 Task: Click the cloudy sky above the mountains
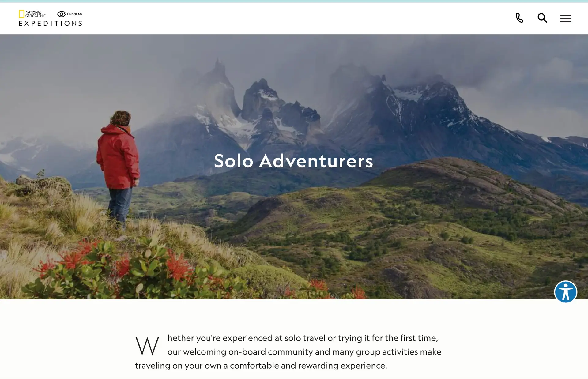click(294, 52)
